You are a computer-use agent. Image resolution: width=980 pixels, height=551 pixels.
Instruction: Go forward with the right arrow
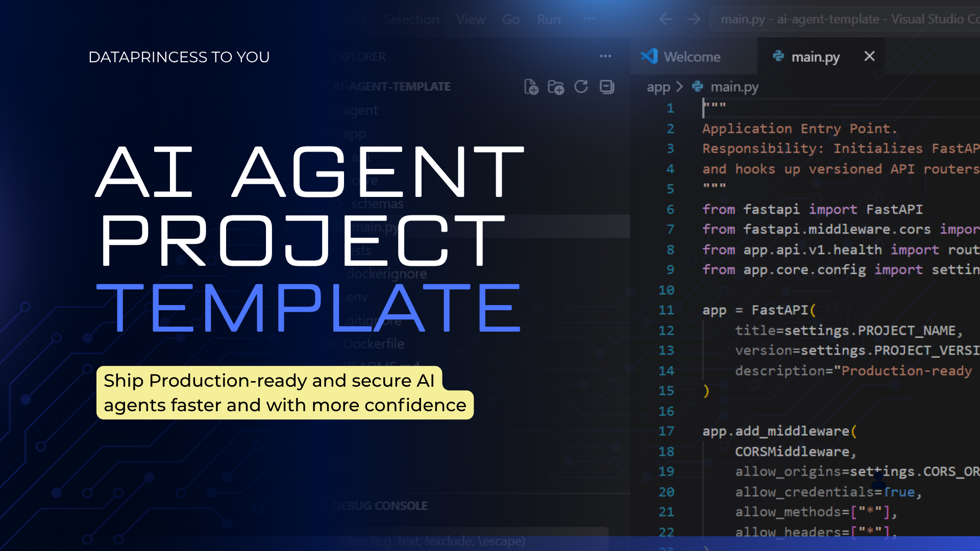pos(693,19)
